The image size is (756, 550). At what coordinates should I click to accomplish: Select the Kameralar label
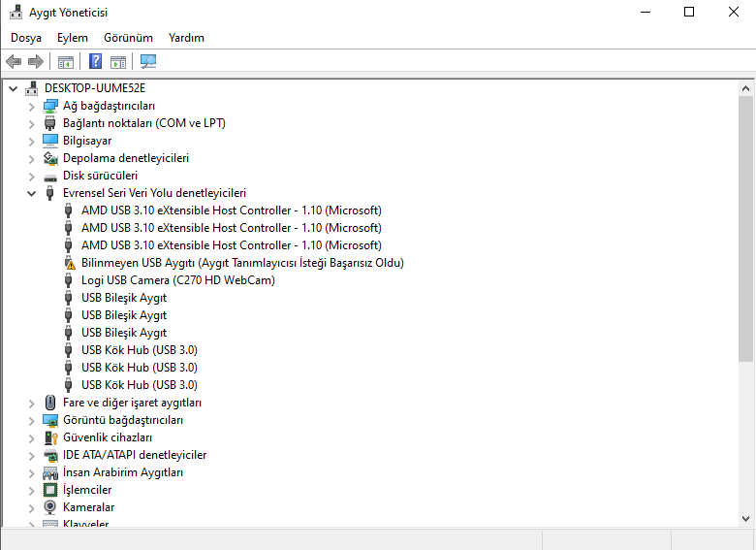[x=89, y=507]
